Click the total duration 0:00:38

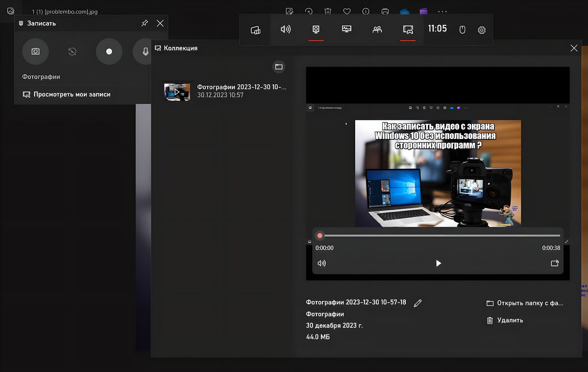pos(551,248)
